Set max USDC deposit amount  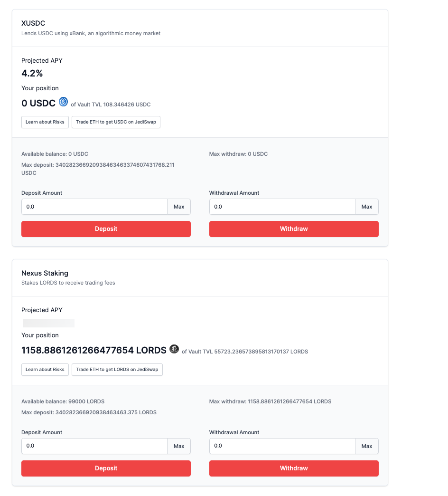coord(179,207)
